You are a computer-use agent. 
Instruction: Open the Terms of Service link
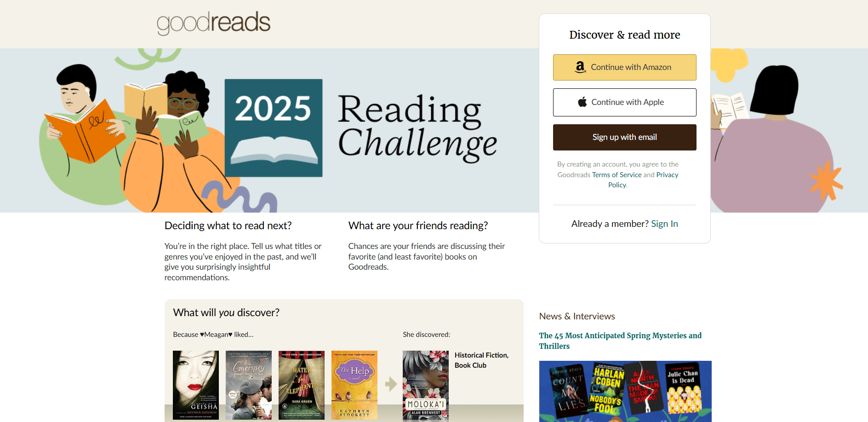pos(617,175)
